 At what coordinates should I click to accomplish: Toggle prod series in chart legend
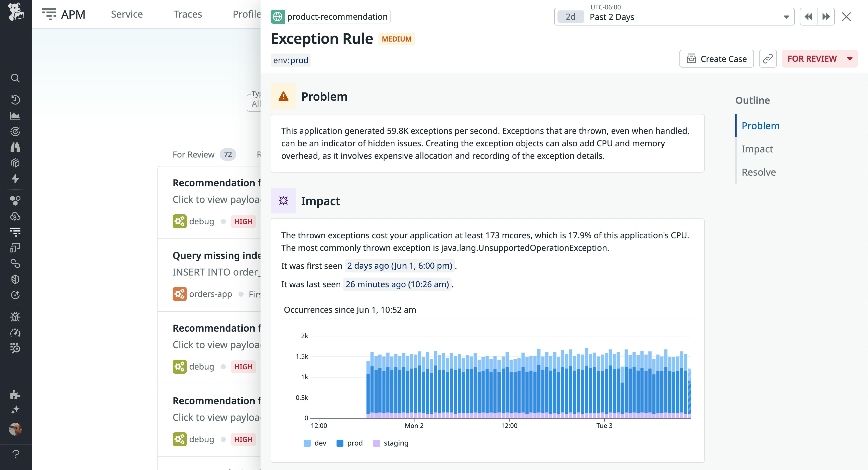coord(350,443)
